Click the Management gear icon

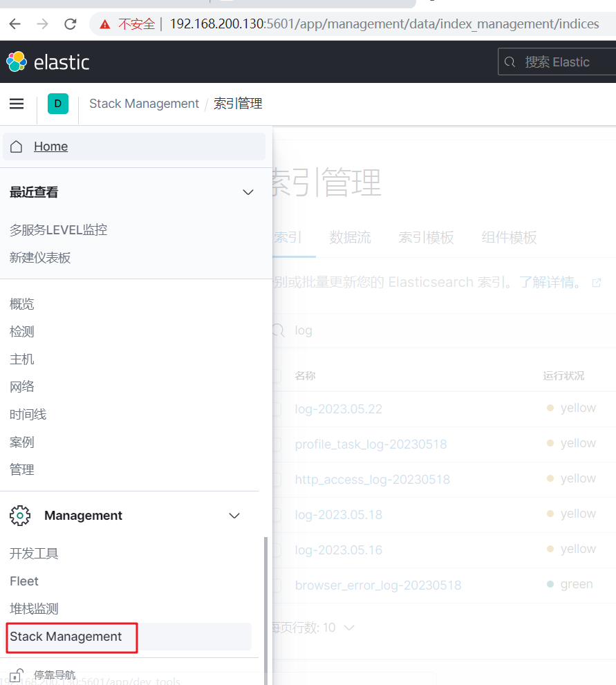point(20,516)
